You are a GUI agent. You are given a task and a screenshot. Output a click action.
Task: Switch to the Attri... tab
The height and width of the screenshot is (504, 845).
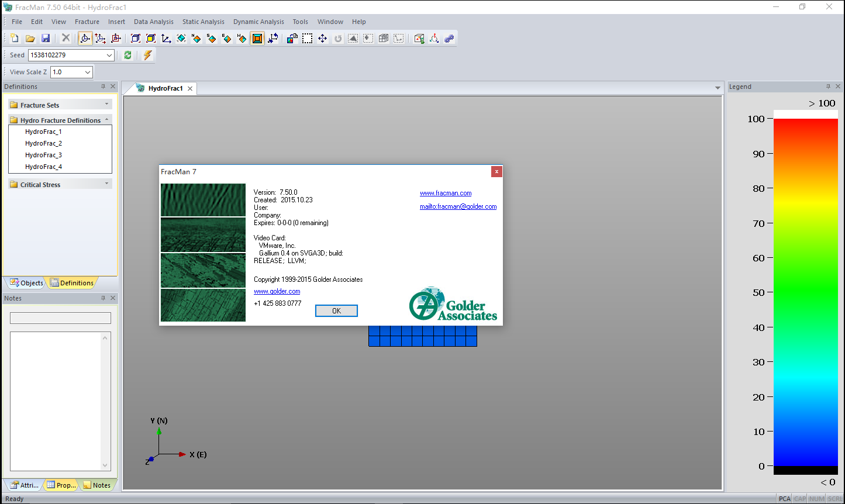(x=24, y=485)
